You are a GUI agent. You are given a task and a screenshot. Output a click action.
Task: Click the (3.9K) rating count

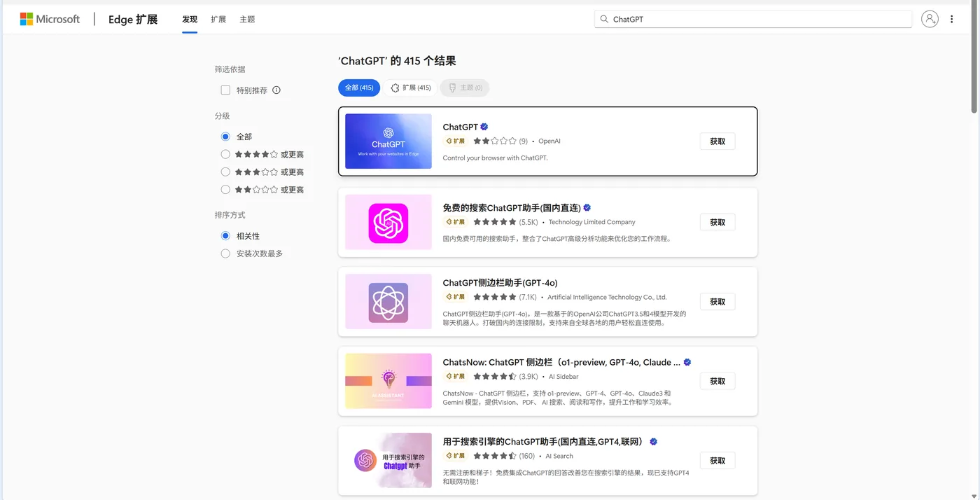click(x=528, y=377)
